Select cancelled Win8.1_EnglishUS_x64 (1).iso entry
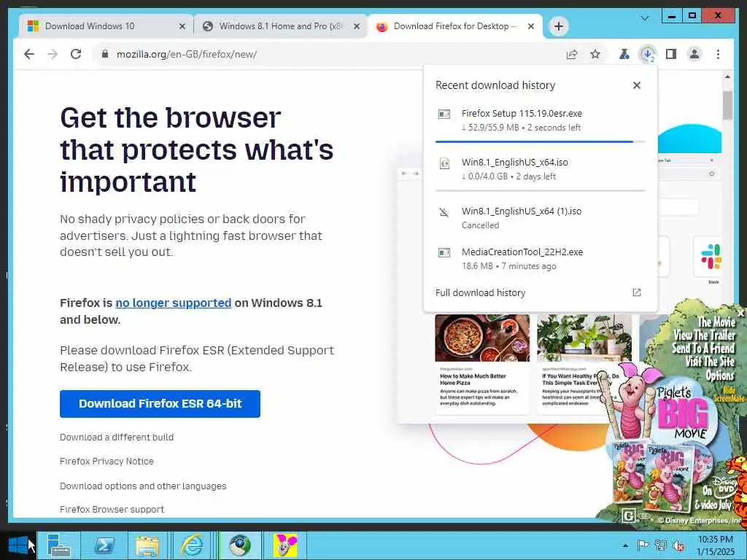The height and width of the screenshot is (560, 747). 541,217
